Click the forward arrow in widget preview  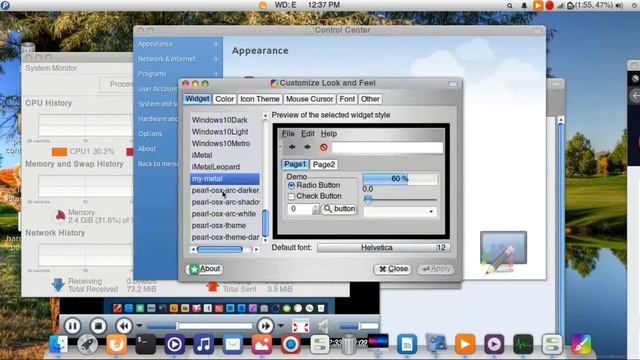pos(307,147)
